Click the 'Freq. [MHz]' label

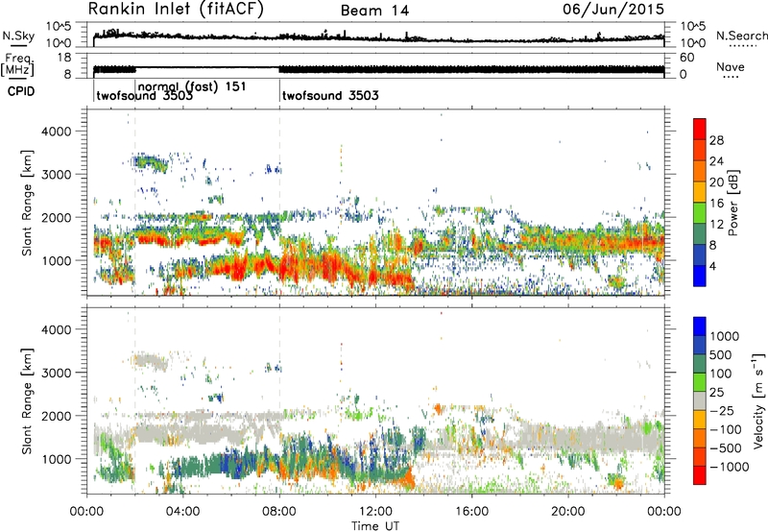pos(17,65)
